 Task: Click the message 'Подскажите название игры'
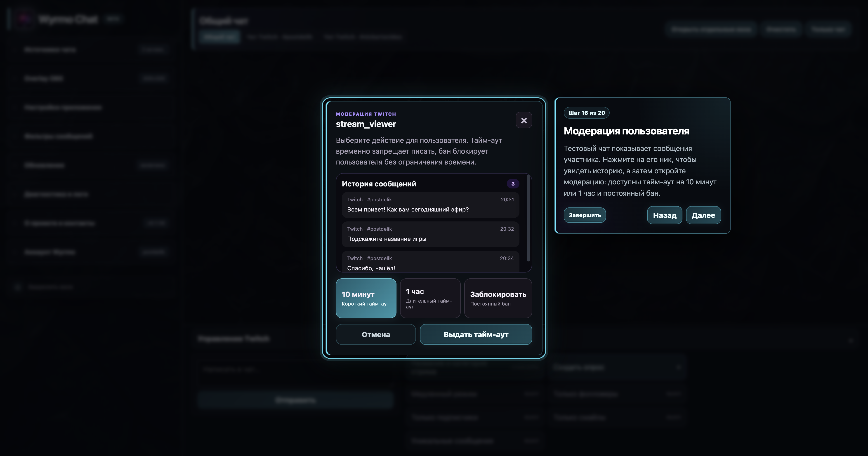coord(430,234)
